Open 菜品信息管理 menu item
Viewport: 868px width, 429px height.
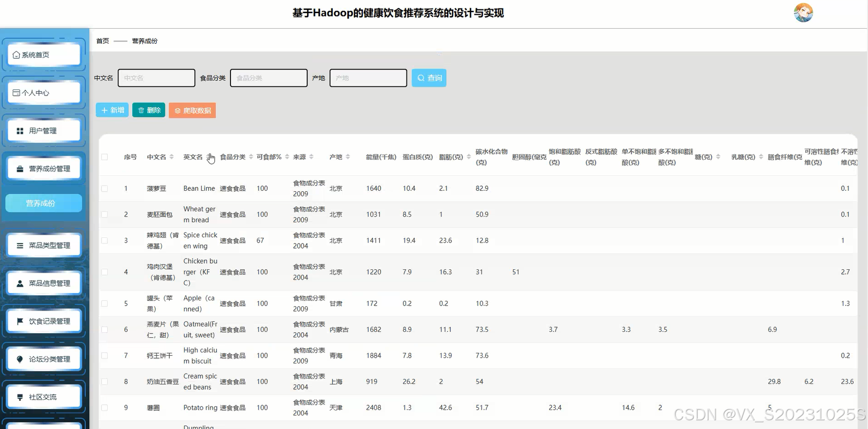coord(44,283)
